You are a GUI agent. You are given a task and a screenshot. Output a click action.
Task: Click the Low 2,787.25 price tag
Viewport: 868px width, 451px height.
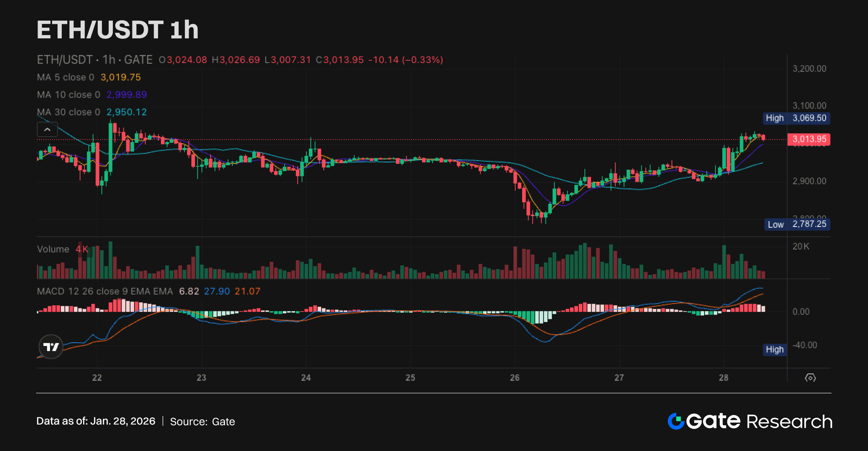(797, 224)
